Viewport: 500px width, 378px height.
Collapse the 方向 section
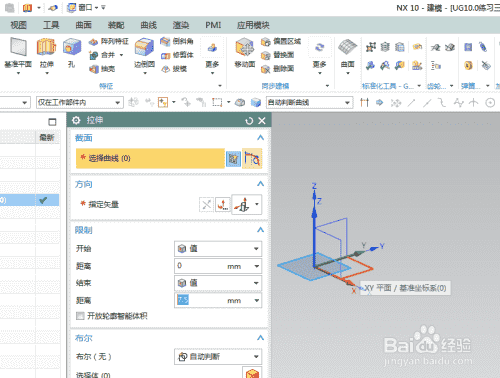(260, 184)
